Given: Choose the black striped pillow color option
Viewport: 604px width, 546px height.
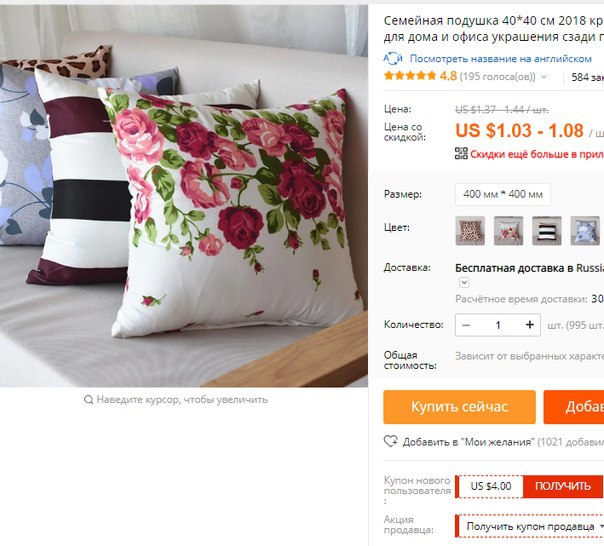Looking at the screenshot, I should 547,231.
